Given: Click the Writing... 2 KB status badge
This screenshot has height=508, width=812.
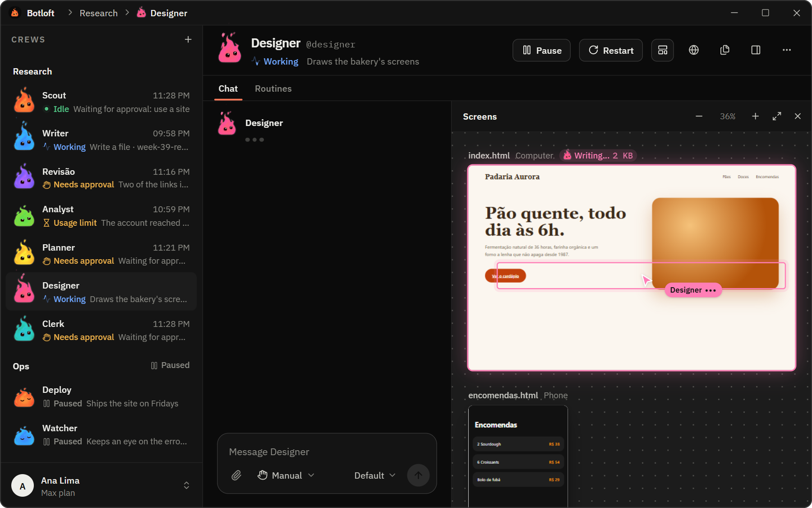Looking at the screenshot, I should tap(598, 155).
